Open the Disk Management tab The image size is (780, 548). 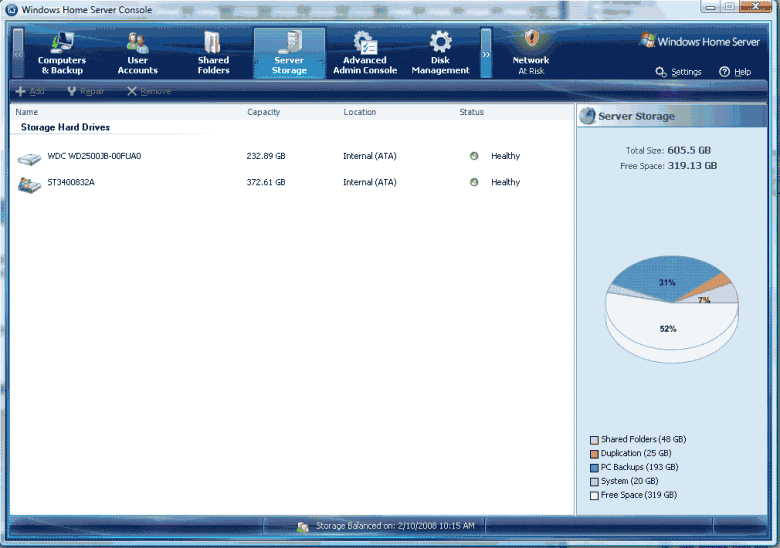pos(440,53)
